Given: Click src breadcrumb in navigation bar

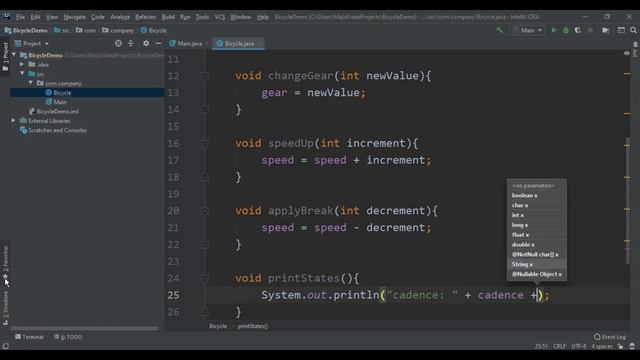Looking at the screenshot, I should click(x=62, y=30).
